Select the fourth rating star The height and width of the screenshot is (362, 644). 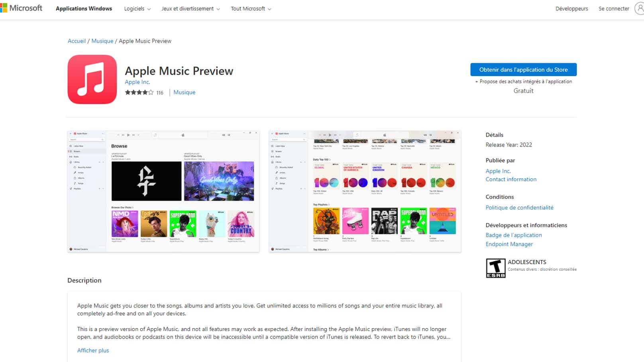pos(145,92)
